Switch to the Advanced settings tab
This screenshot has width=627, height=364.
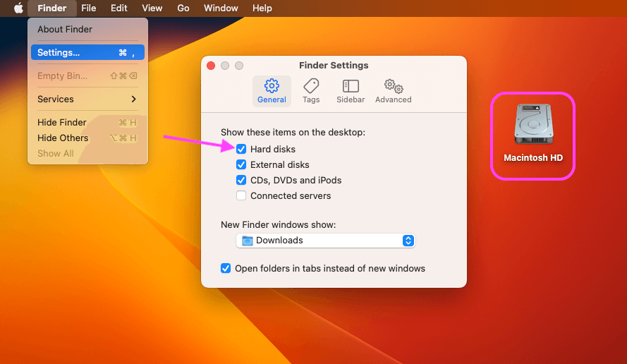point(393,91)
